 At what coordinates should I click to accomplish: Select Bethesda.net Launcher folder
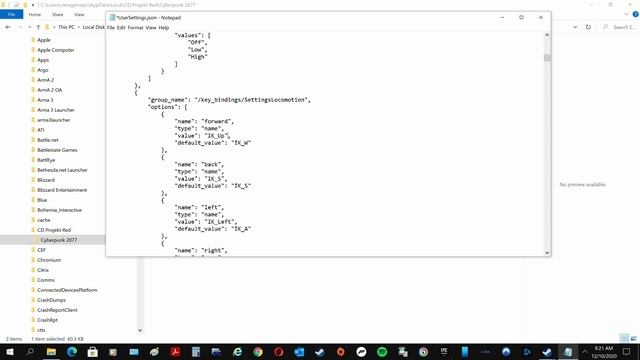coord(62,170)
